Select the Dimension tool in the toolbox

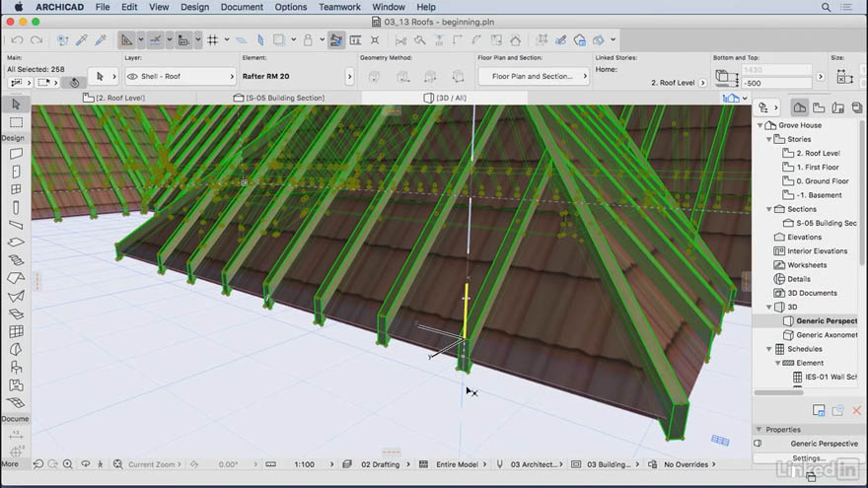click(x=16, y=435)
